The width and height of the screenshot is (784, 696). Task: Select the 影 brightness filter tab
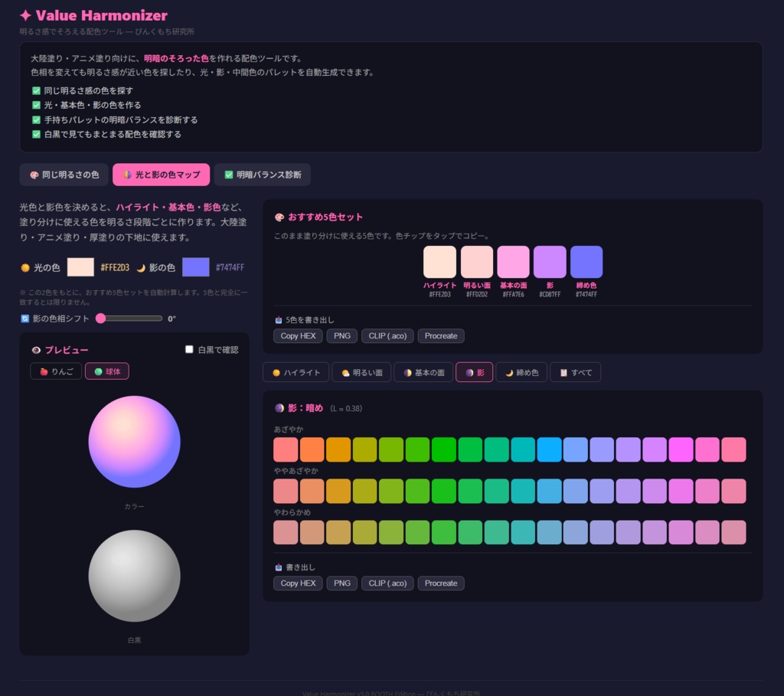(475, 372)
